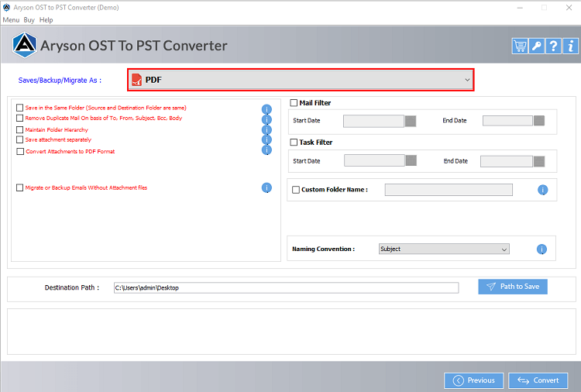This screenshot has width=581, height=392.
Task: Enable Convert Attachments to PDF Format
Action: tap(20, 152)
